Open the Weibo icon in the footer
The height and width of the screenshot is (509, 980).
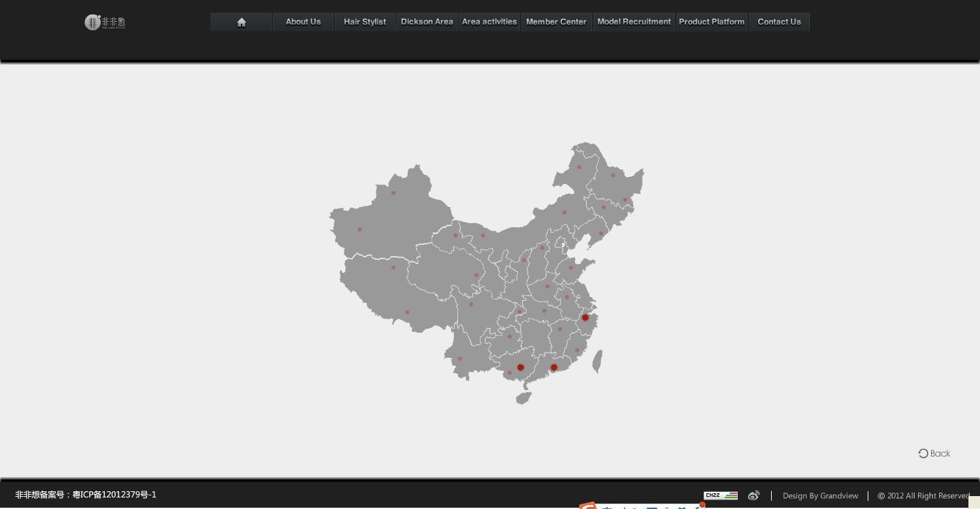coord(753,495)
